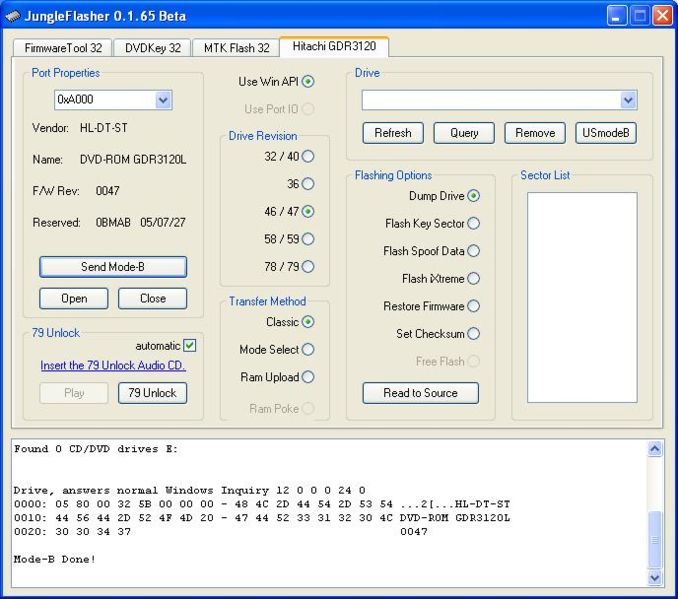Expand the Drive selection dropdown arrow
This screenshot has height=599, width=678.
(628, 100)
